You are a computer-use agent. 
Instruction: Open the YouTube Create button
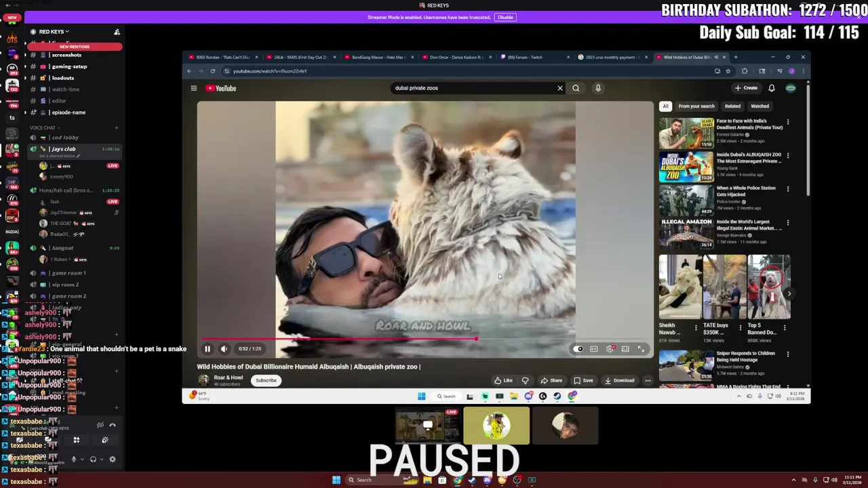746,88
